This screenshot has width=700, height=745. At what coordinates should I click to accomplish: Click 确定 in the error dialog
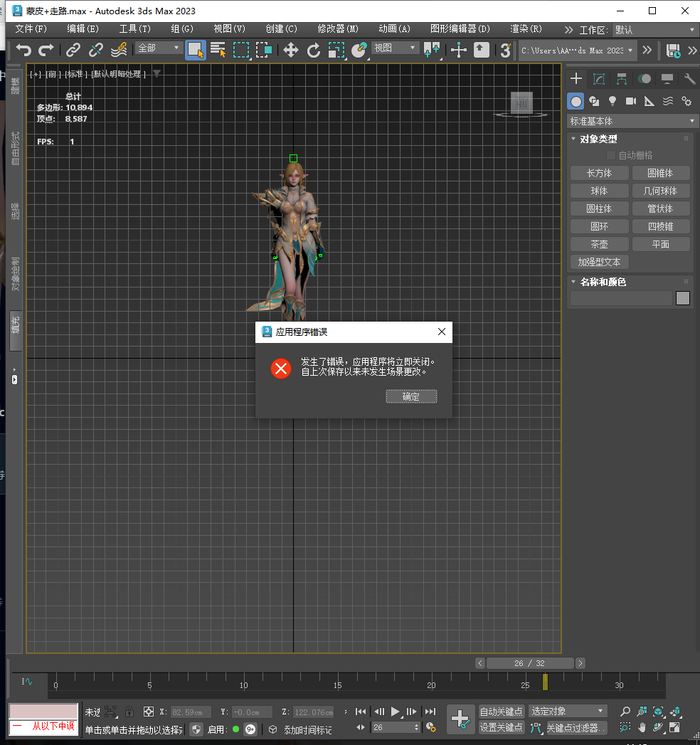[x=411, y=396]
